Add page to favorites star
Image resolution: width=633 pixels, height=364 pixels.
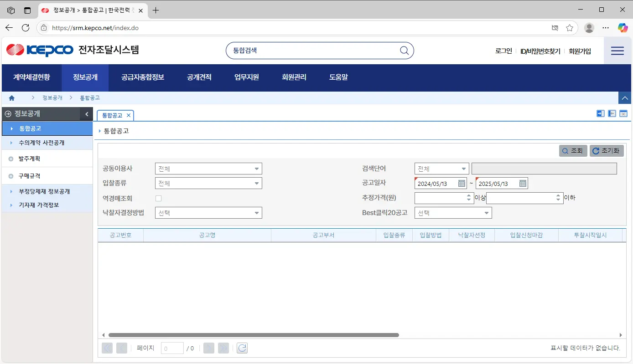click(570, 28)
